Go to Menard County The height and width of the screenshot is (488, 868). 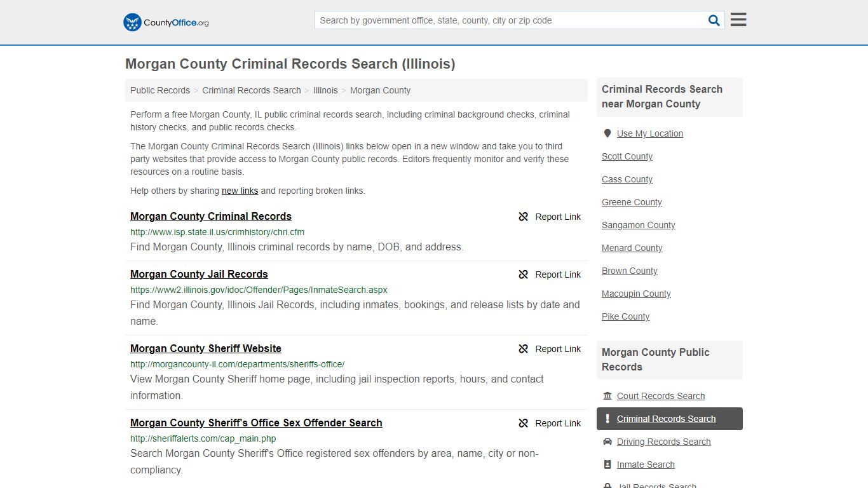(x=632, y=248)
